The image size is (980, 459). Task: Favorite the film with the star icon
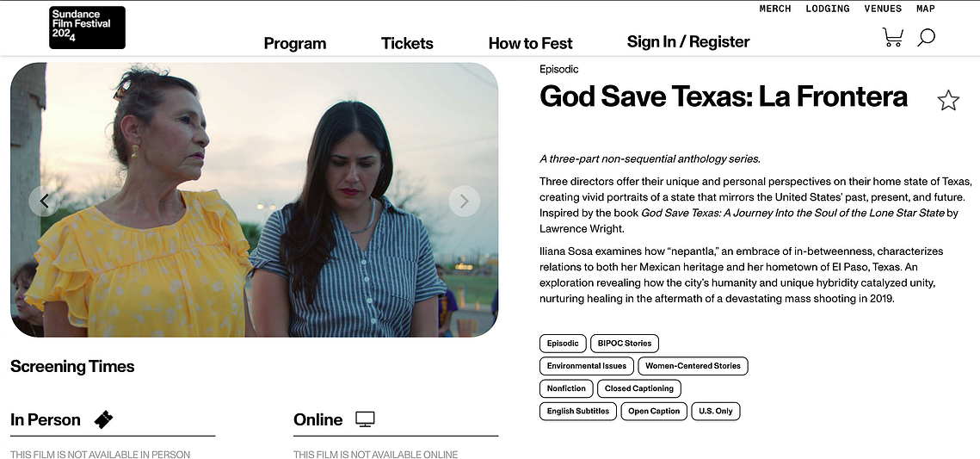tap(948, 100)
